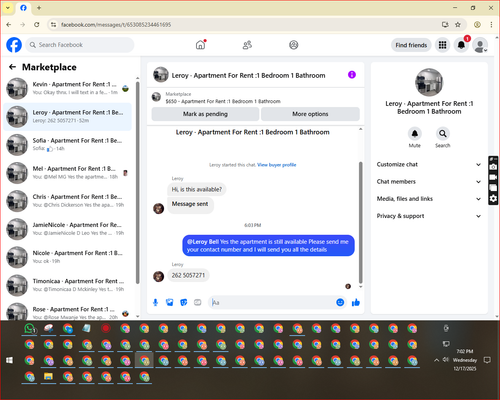The height and width of the screenshot is (400, 500).
Task: Click Mark as pending button
Action: 205,114
